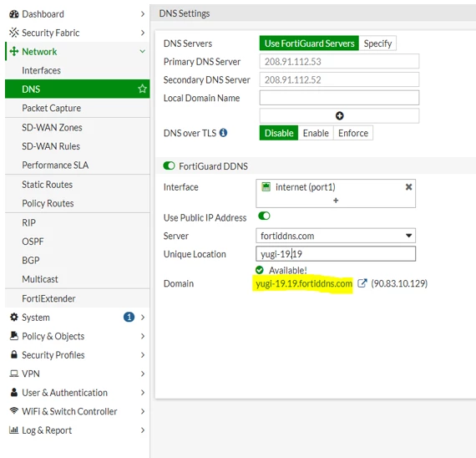Add another local domain name with plus icon
Image resolution: width=476 pixels, height=458 pixels.
[x=339, y=116]
